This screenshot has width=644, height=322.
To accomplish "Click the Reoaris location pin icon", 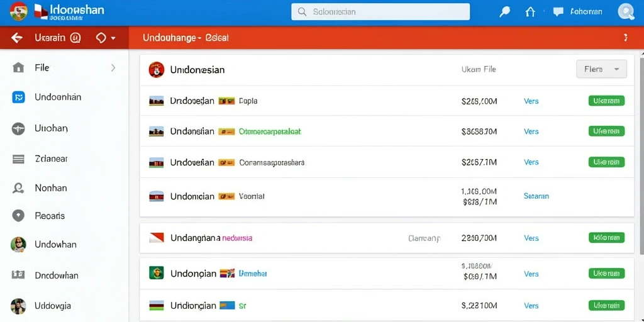I will point(18,216).
